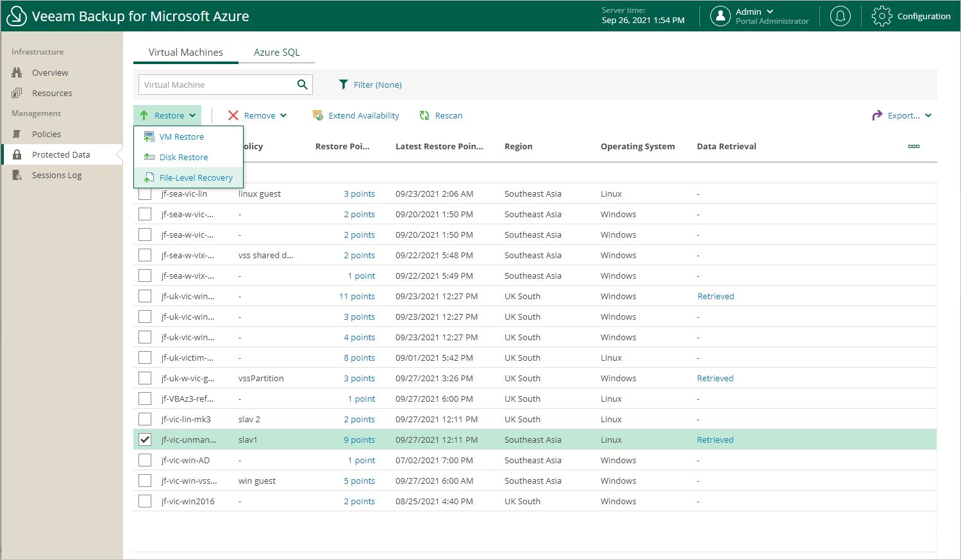Expand the Export dropdown arrow

pos(928,115)
